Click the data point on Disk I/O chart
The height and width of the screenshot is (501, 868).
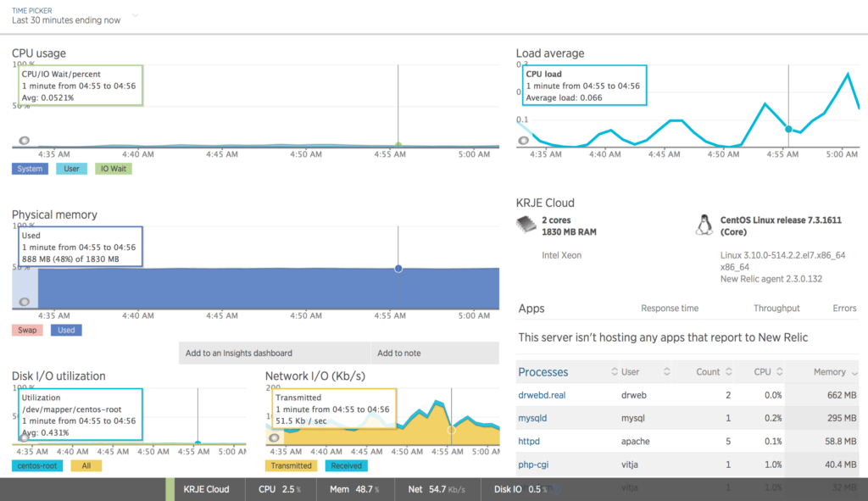198,443
